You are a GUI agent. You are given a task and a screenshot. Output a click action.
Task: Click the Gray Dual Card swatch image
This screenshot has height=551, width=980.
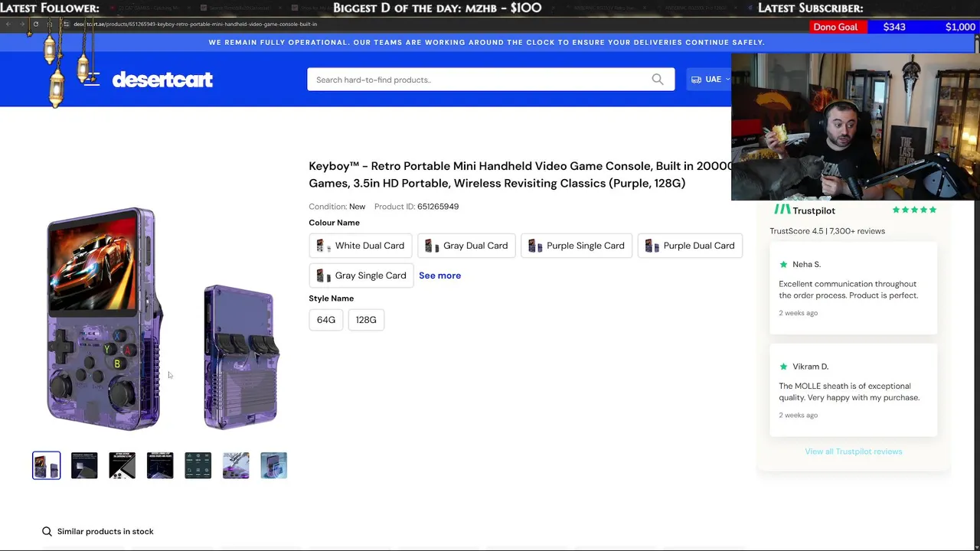(431, 246)
